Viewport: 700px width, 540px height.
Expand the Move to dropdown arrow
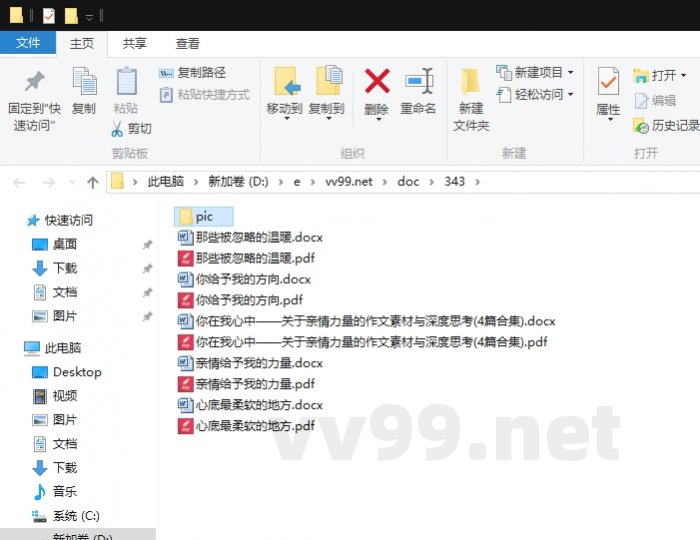[x=287, y=119]
